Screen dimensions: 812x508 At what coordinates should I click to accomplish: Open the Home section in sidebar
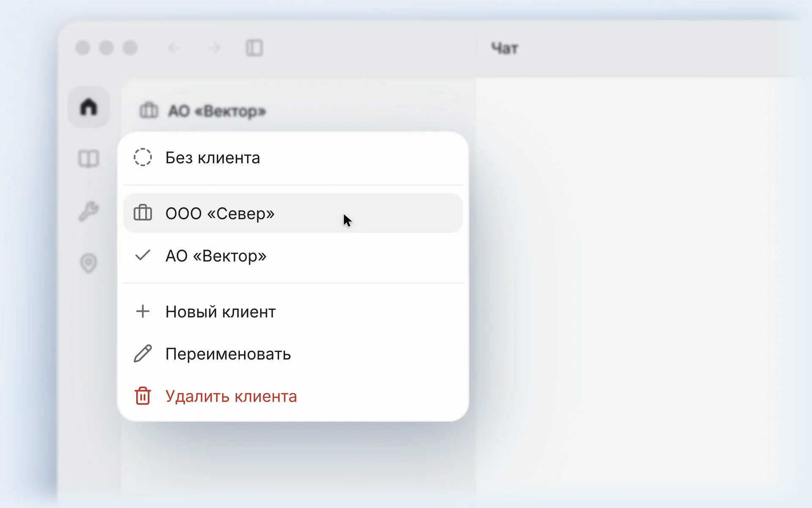(89, 107)
